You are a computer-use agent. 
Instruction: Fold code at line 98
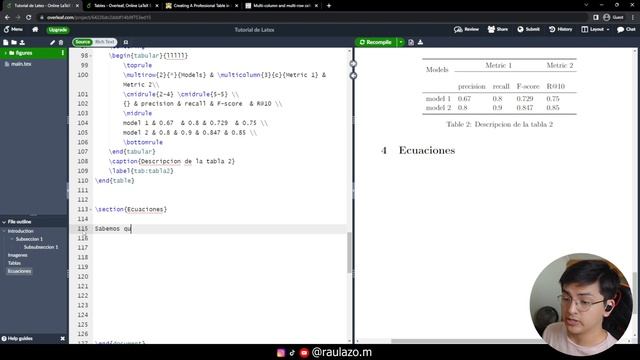[91, 56]
